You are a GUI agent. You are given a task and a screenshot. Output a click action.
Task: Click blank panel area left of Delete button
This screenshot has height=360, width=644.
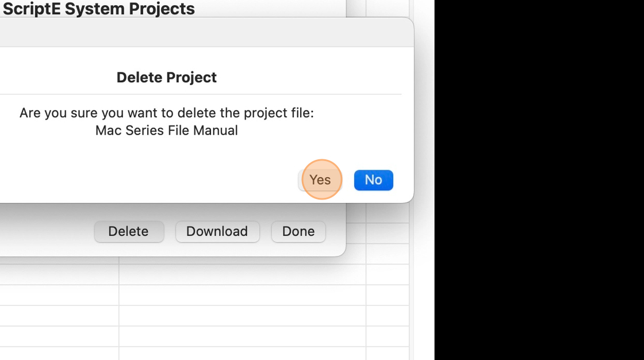click(x=46, y=231)
